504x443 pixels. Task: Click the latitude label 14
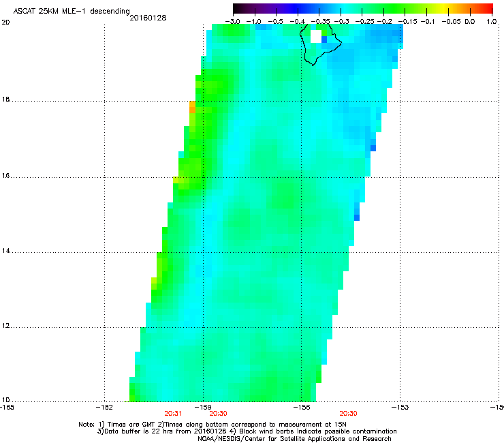[x=5, y=251]
